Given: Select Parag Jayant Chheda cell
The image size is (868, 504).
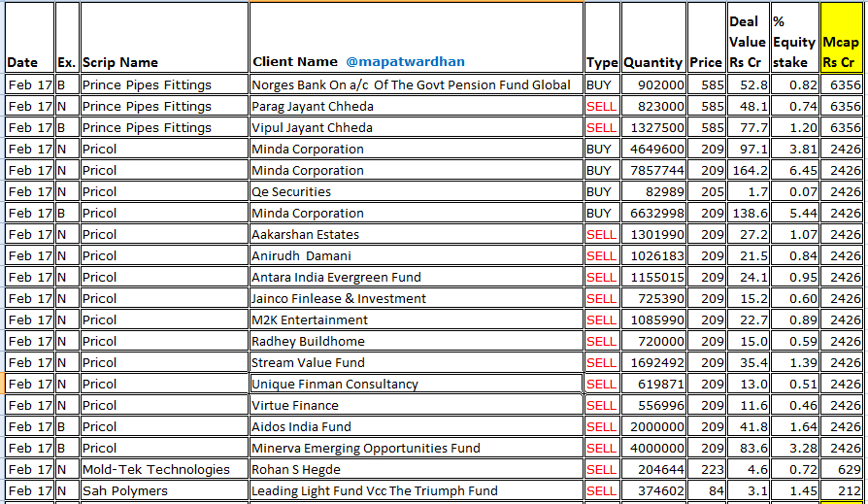Looking at the screenshot, I should 417,107.
